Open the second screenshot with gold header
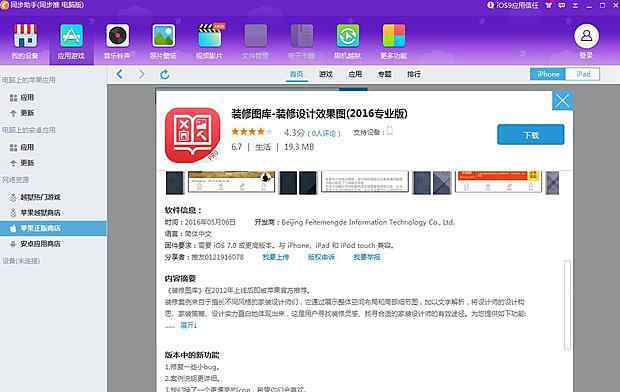This screenshot has width=620, height=392. click(231, 182)
